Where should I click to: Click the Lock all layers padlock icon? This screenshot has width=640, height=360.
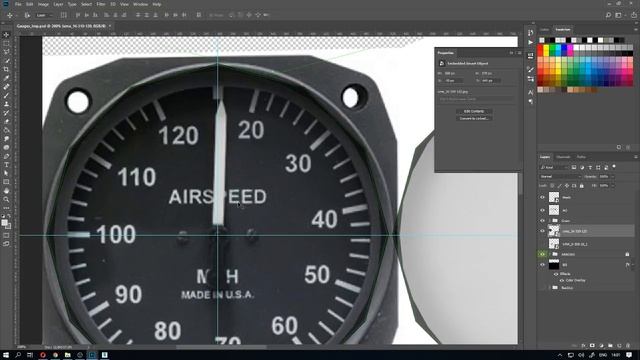[x=582, y=186]
